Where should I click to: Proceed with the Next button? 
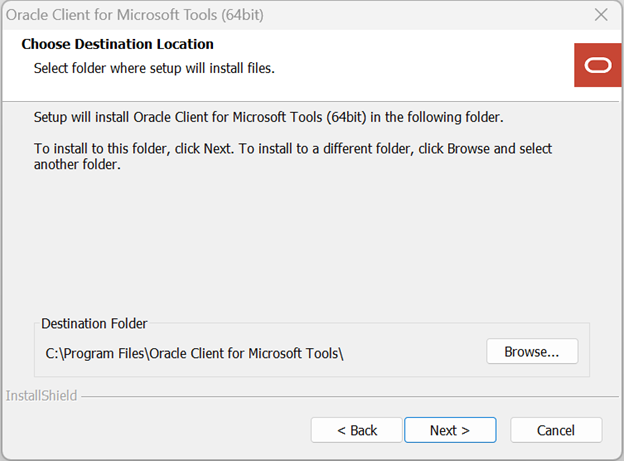(450, 430)
